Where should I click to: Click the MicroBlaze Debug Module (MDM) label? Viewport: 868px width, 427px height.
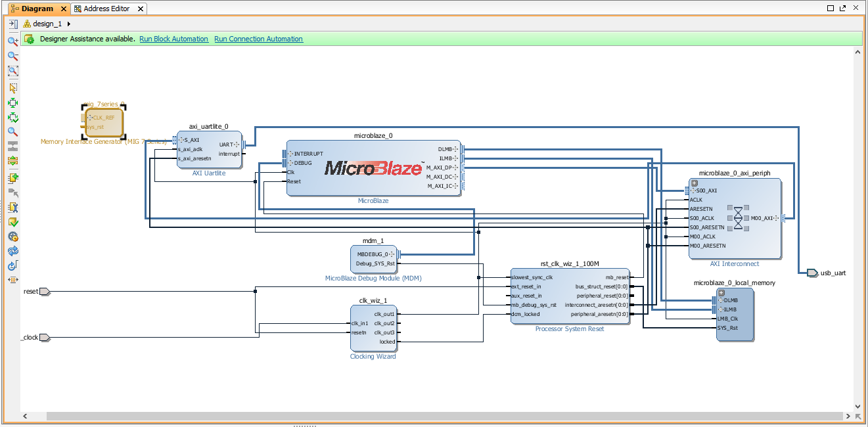coord(373,279)
